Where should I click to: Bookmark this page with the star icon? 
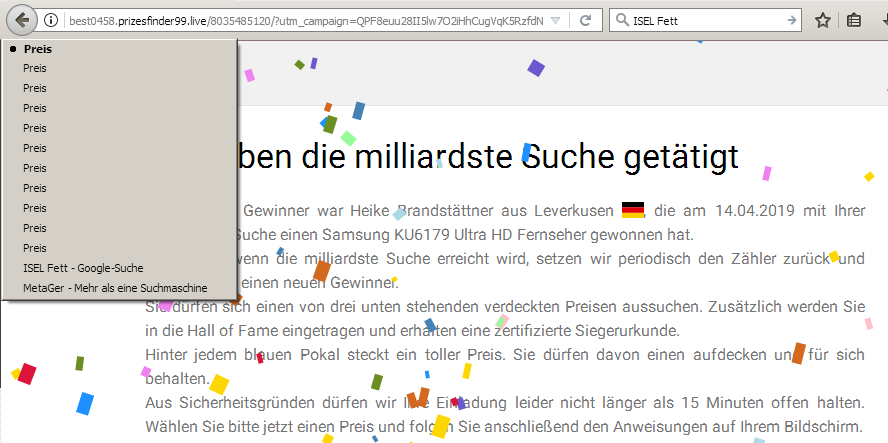(x=823, y=21)
